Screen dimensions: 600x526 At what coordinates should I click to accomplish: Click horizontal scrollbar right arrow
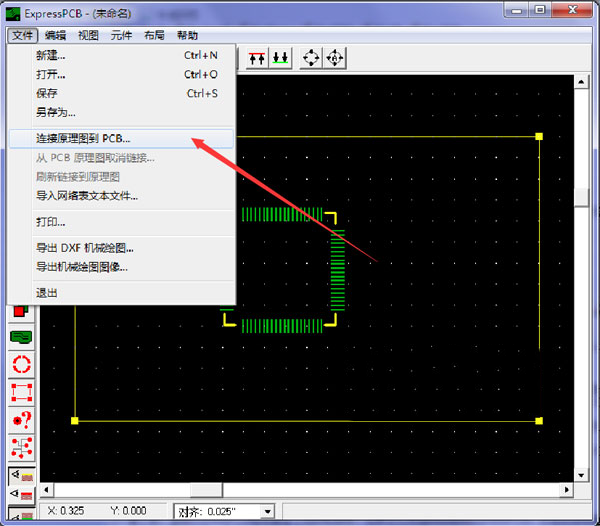[566, 490]
